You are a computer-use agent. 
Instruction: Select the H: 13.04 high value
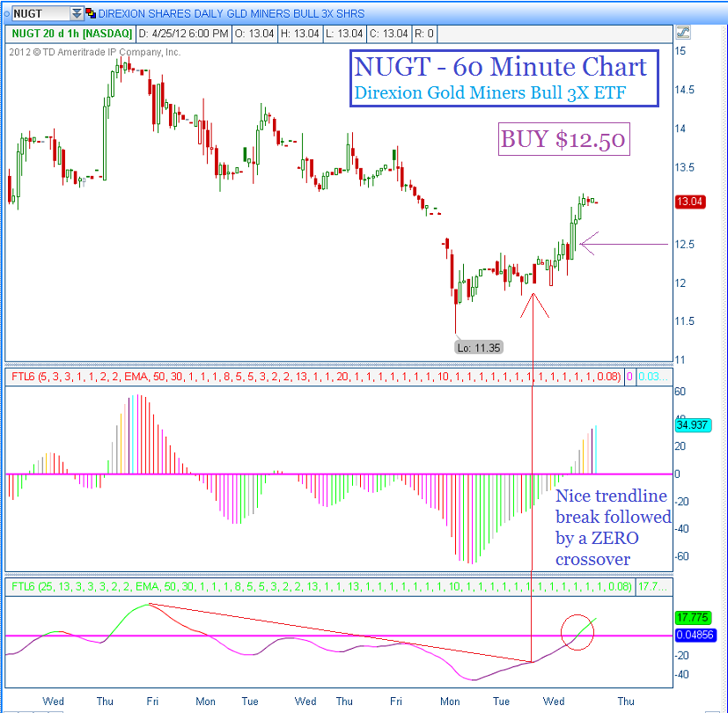[300, 33]
